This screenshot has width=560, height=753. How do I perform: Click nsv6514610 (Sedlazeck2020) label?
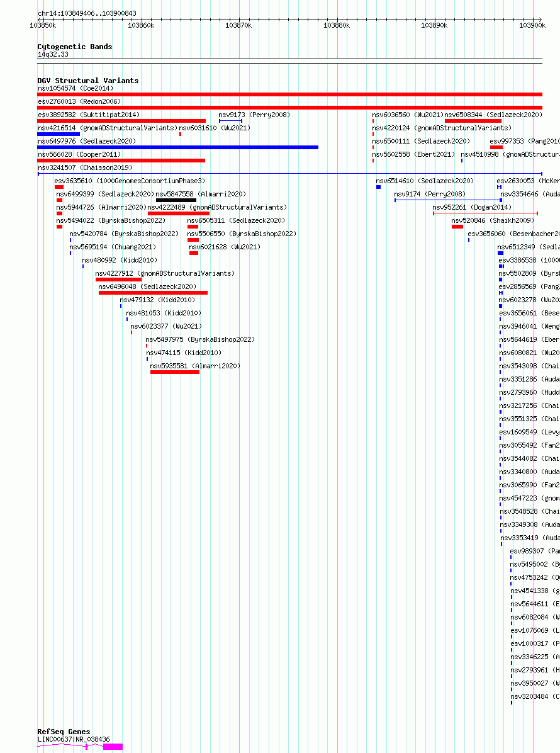(425, 181)
